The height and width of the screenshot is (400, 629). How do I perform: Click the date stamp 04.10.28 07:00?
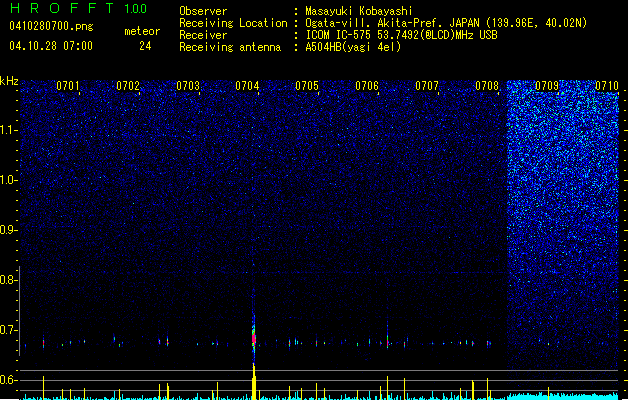pos(51,46)
